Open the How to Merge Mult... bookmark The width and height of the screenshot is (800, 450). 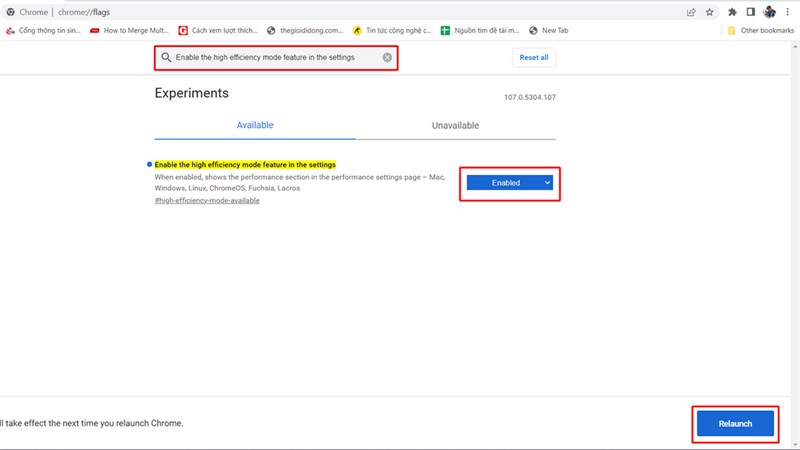129,31
